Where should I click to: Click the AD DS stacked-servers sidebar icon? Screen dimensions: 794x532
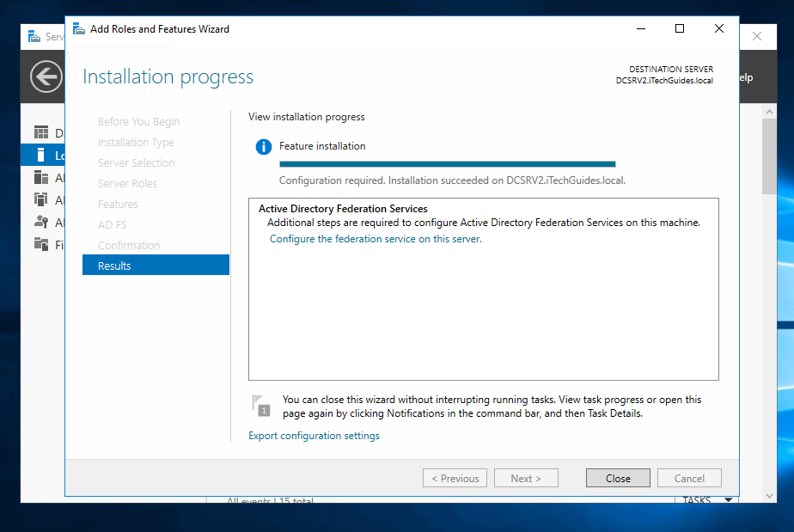pyautogui.click(x=41, y=199)
